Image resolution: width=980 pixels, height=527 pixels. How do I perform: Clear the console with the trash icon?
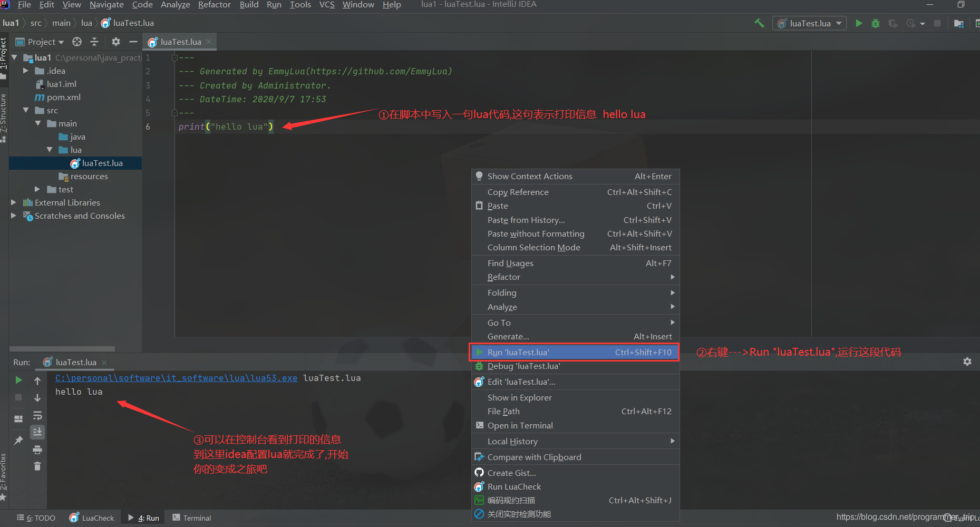coord(37,466)
